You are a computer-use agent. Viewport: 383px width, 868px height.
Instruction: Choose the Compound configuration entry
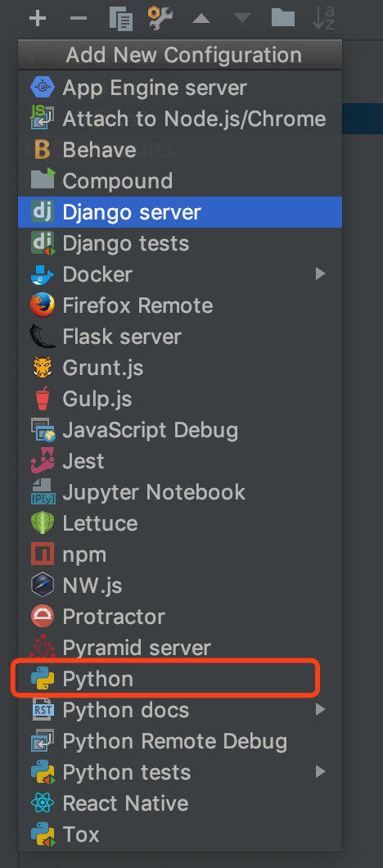180,181
